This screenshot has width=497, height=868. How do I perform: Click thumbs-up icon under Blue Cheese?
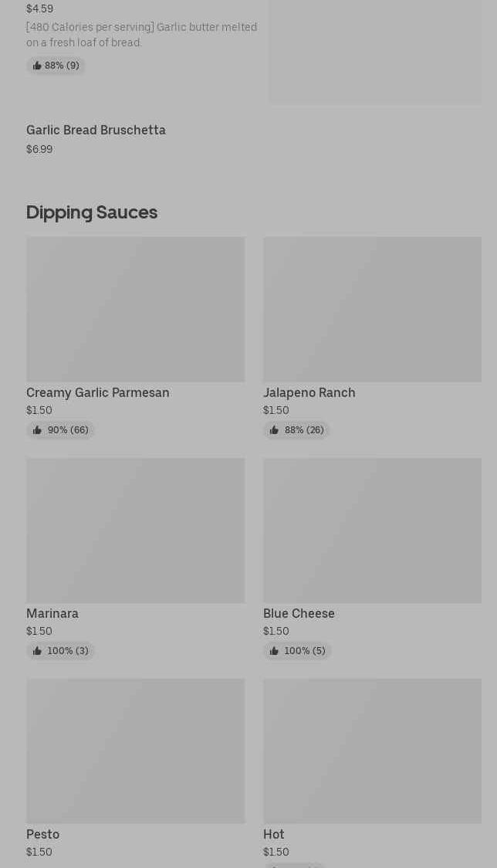tap(274, 651)
